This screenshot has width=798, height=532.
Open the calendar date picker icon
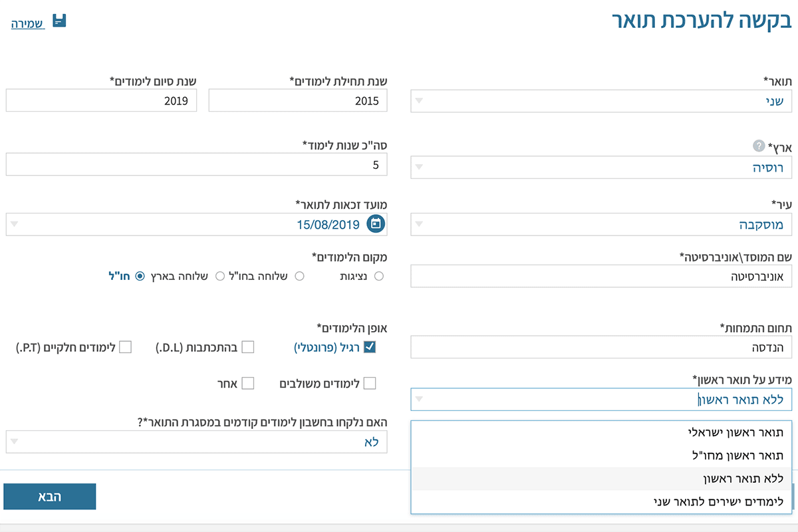pos(376,224)
